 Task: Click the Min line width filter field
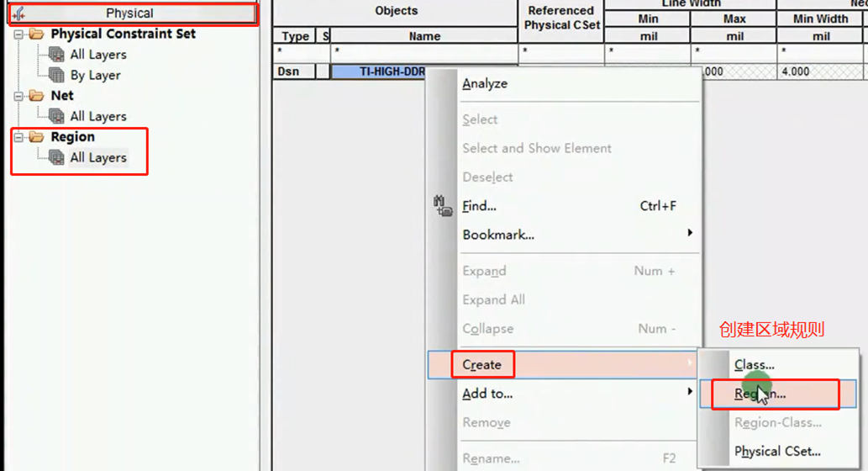point(648,51)
